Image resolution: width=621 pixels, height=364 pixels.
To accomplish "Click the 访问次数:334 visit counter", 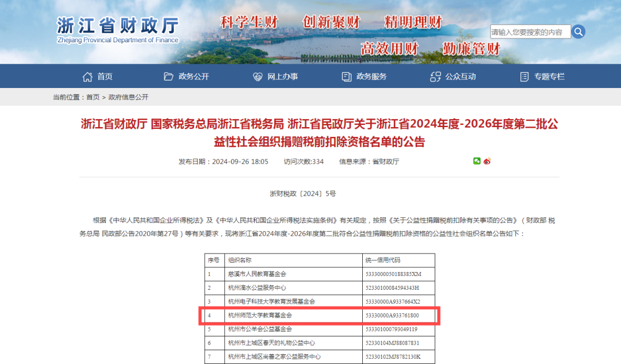I will pyautogui.click(x=304, y=162).
